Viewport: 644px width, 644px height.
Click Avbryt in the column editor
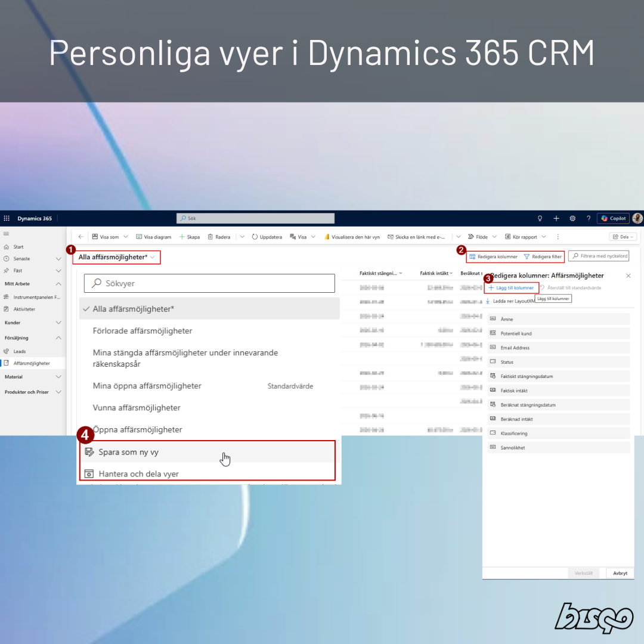620,573
